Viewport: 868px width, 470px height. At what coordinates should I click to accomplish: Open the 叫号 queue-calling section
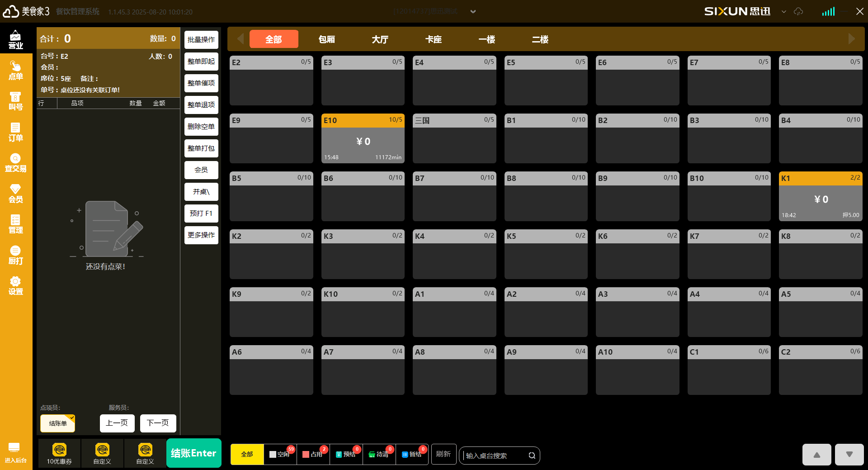pos(16,101)
